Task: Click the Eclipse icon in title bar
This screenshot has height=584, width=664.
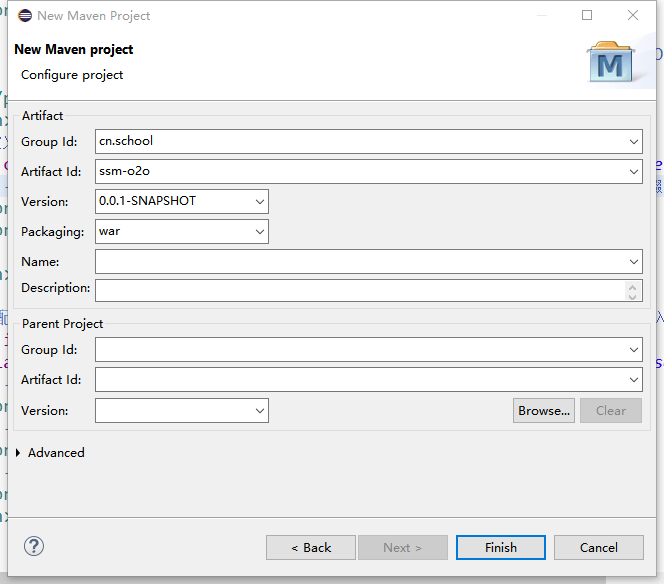Action: click(25, 16)
